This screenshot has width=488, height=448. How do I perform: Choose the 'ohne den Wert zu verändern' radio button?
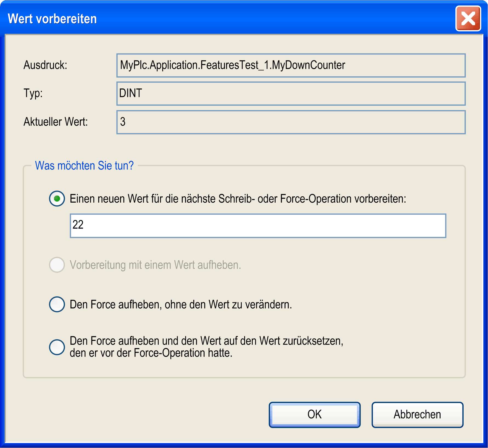pyautogui.click(x=57, y=304)
